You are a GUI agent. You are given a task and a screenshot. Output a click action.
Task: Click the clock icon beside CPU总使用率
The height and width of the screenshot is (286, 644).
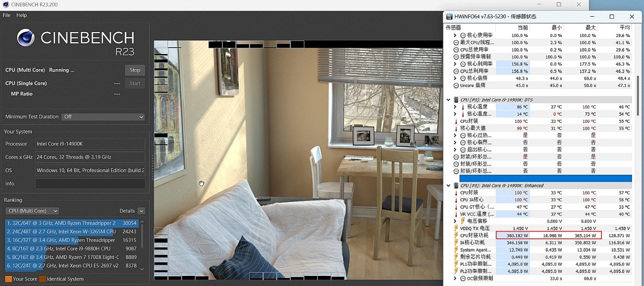click(x=456, y=50)
